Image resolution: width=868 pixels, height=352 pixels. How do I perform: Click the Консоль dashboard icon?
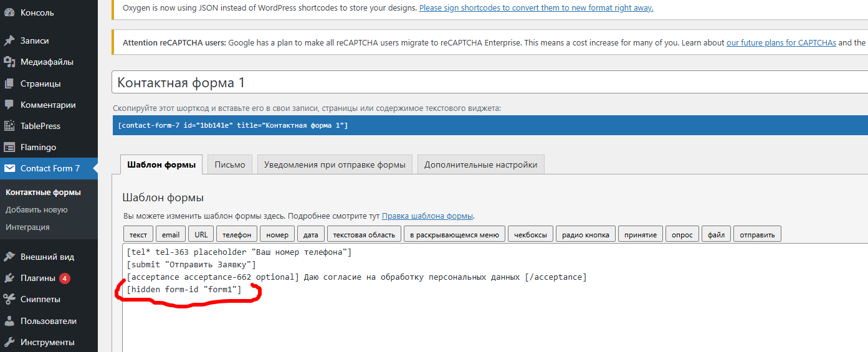[9, 12]
